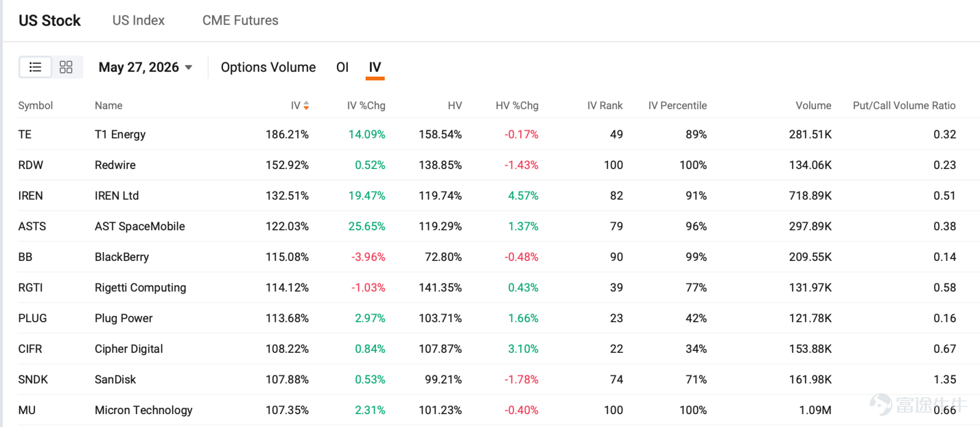Click the Cipher Digital name
The image size is (980, 427).
click(x=129, y=349)
